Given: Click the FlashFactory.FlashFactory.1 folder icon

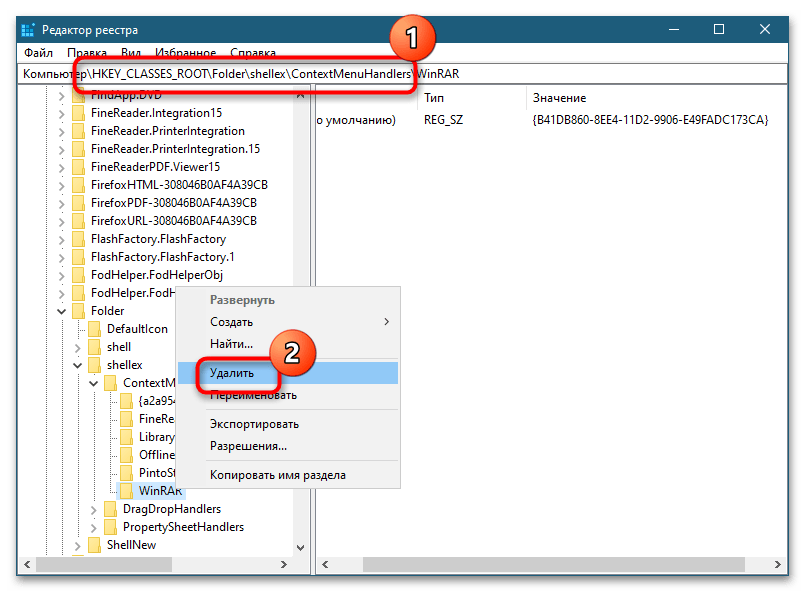Looking at the screenshot, I should 78,257.
